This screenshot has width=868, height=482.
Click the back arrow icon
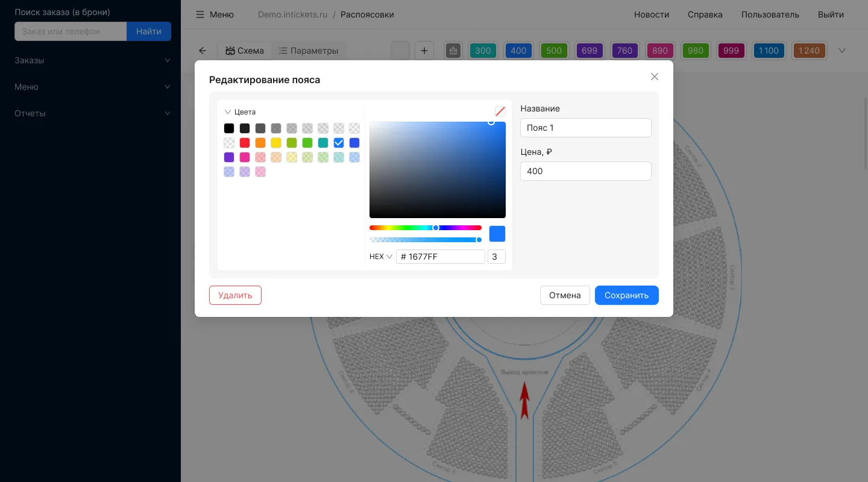[203, 51]
